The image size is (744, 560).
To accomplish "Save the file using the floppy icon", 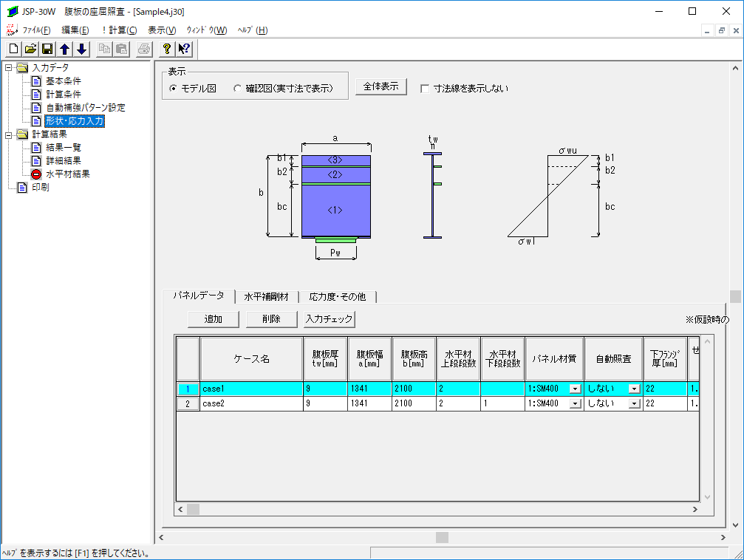I will (47, 49).
